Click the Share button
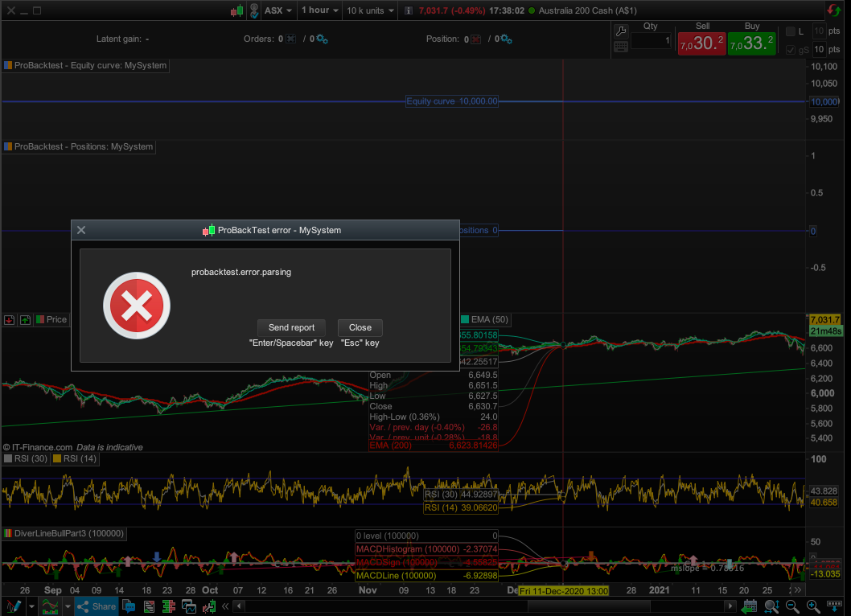 97,606
